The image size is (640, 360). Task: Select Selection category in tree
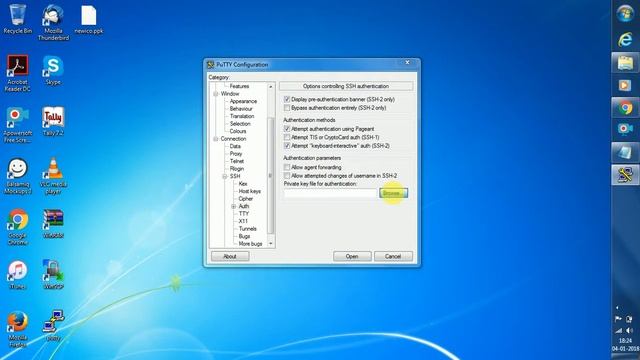pos(240,124)
